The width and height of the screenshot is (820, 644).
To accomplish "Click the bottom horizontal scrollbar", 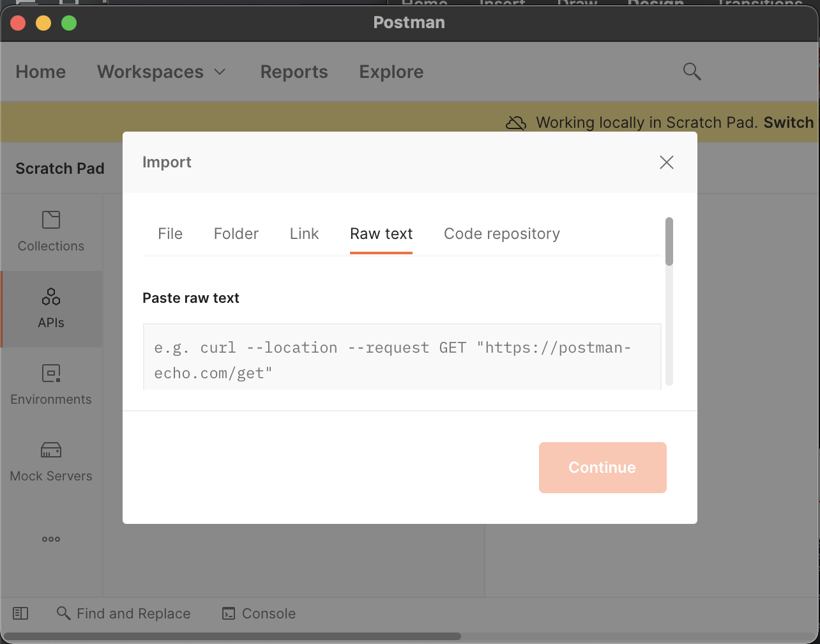I will coord(232,636).
